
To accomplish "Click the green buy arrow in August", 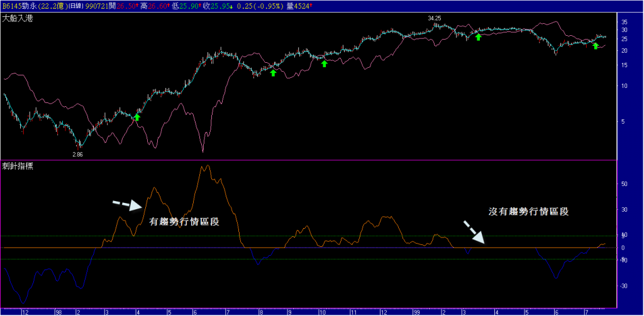I will click(273, 73).
